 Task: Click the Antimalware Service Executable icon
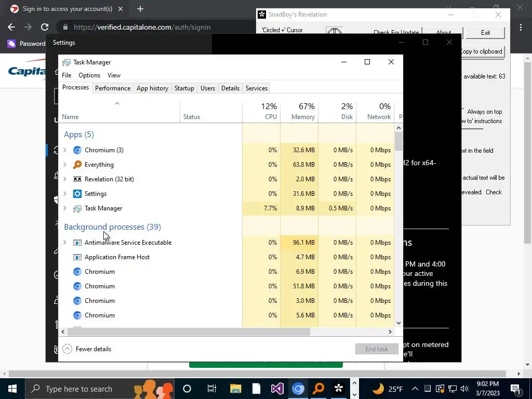pos(77,243)
